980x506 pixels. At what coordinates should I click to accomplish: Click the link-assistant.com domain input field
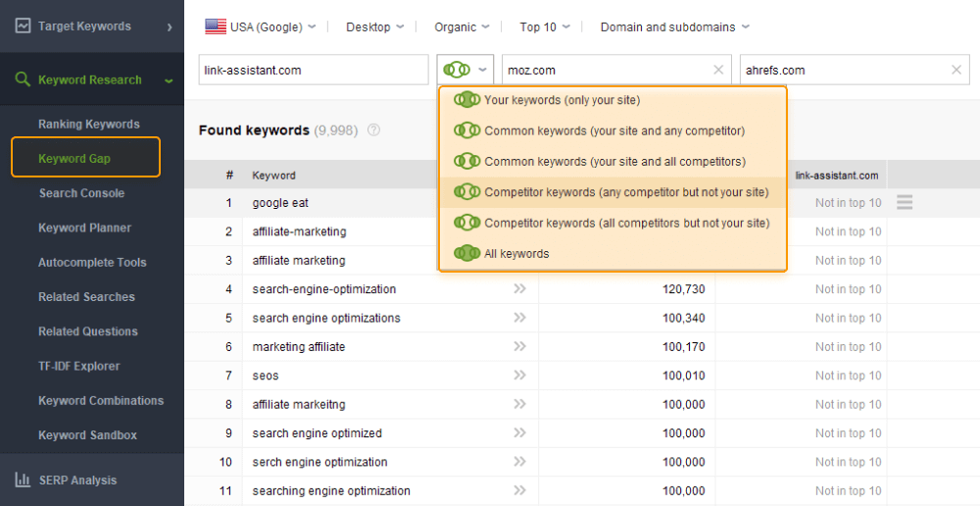pos(314,70)
